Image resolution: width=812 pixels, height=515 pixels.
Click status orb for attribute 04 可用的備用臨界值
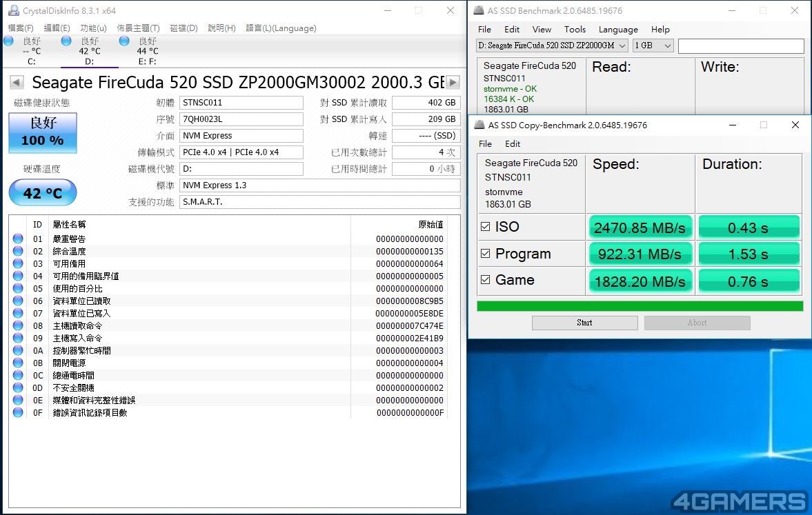click(x=18, y=276)
